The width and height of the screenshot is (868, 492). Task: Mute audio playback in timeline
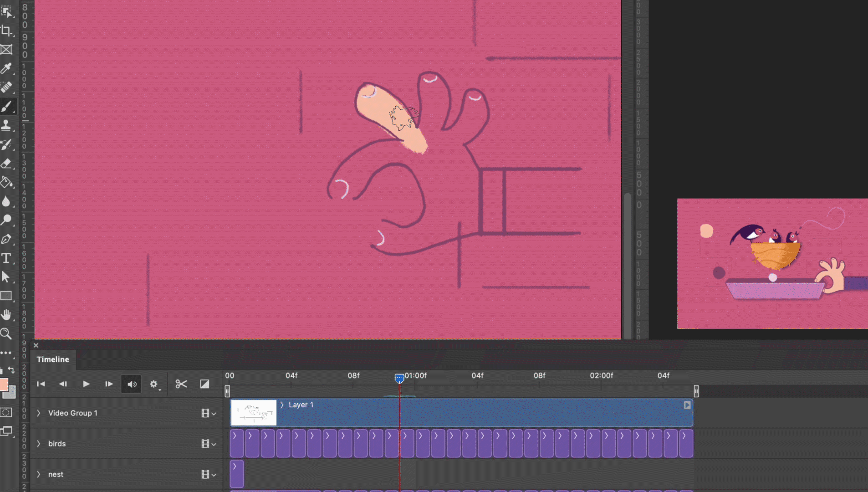[132, 384]
